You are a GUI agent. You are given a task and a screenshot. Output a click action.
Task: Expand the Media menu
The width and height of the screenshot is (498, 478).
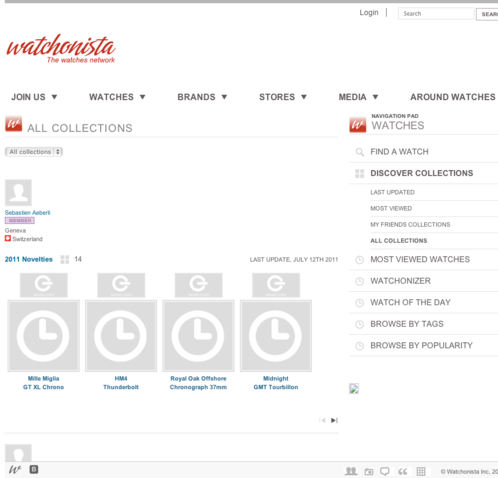pos(358,97)
